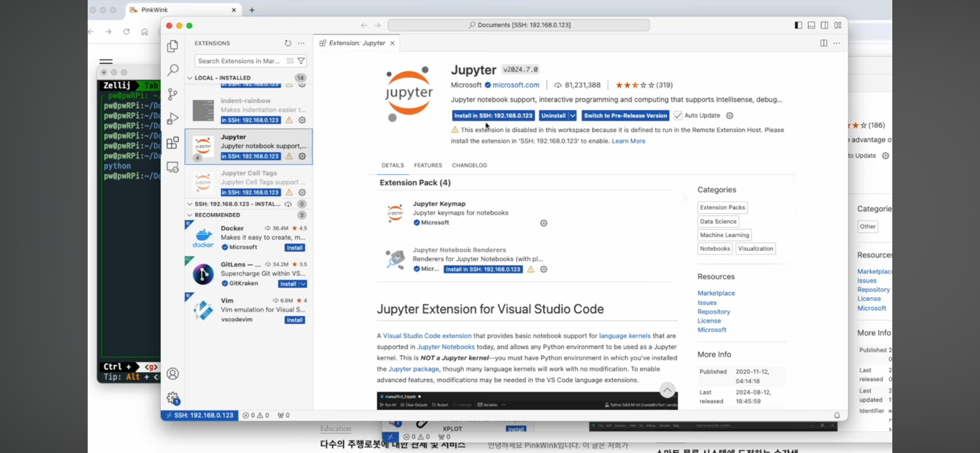
Task: Switch to the Features tab
Action: [428, 165]
